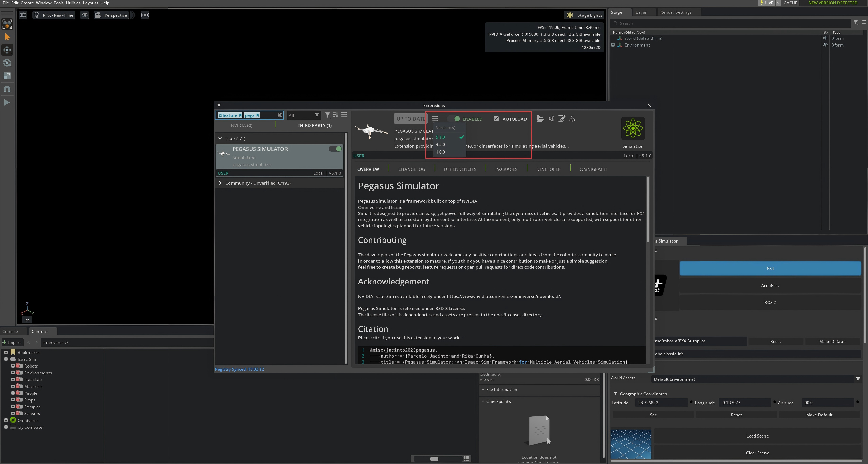Open Stage panel options hamburger menu
Viewport: 868px width, 464px height.
point(864,22)
